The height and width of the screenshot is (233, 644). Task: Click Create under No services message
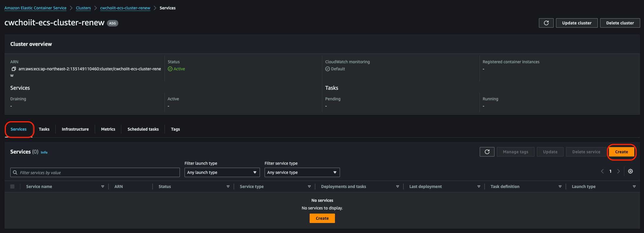322,218
